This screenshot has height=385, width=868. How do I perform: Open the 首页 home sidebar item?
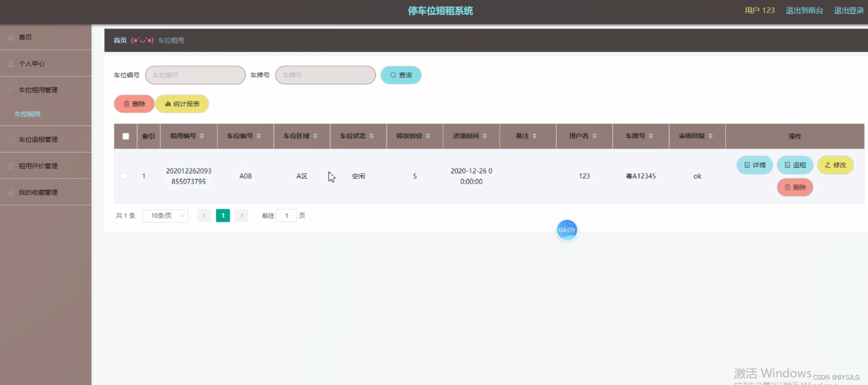point(46,37)
